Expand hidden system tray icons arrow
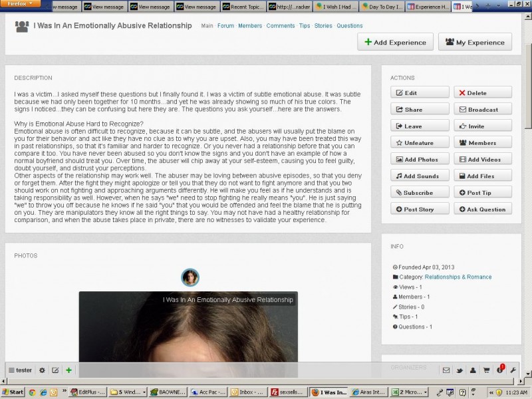Image resolution: width=532 pixels, height=399 pixels. [491, 392]
